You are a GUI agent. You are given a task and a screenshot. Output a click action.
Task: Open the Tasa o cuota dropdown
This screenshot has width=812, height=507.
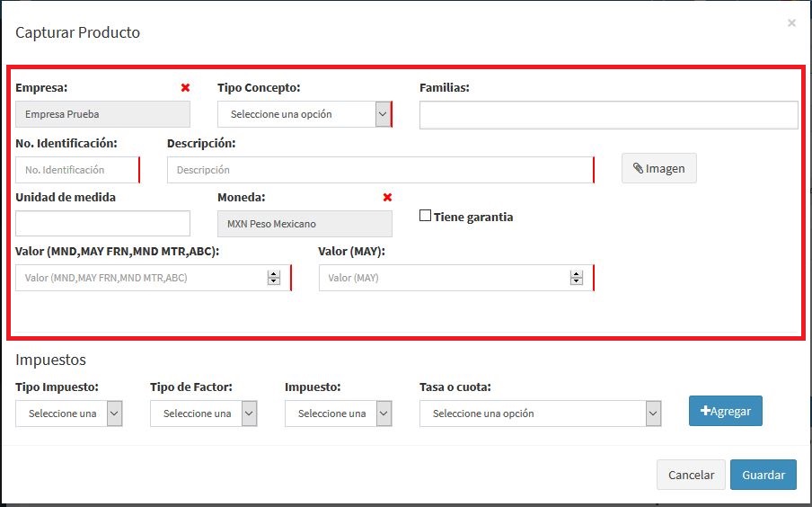(540, 414)
